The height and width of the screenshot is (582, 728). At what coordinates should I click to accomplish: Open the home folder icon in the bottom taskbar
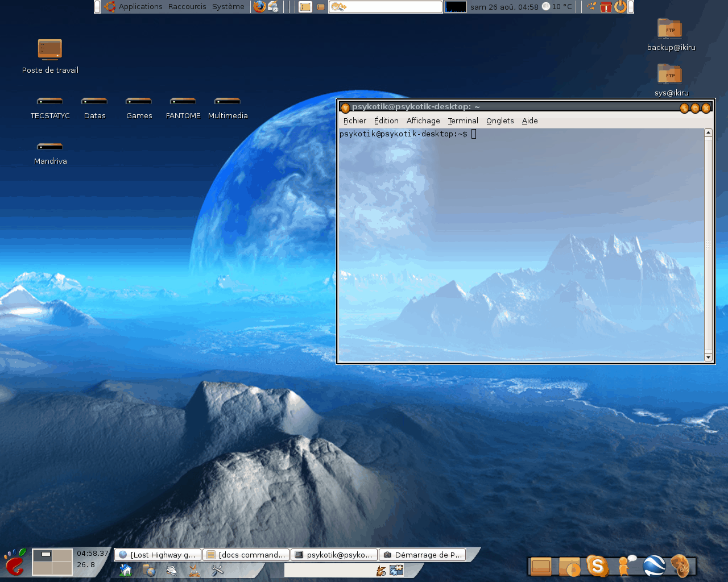125,571
